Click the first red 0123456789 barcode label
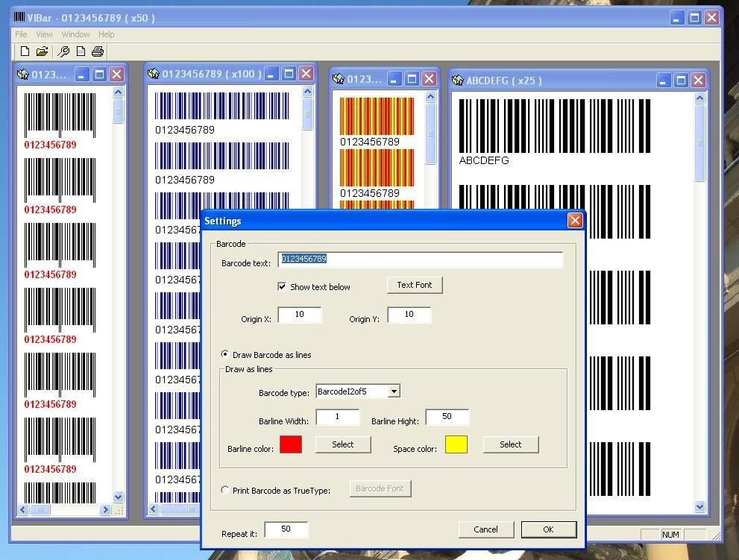This screenshot has height=560, width=739. 51,145
